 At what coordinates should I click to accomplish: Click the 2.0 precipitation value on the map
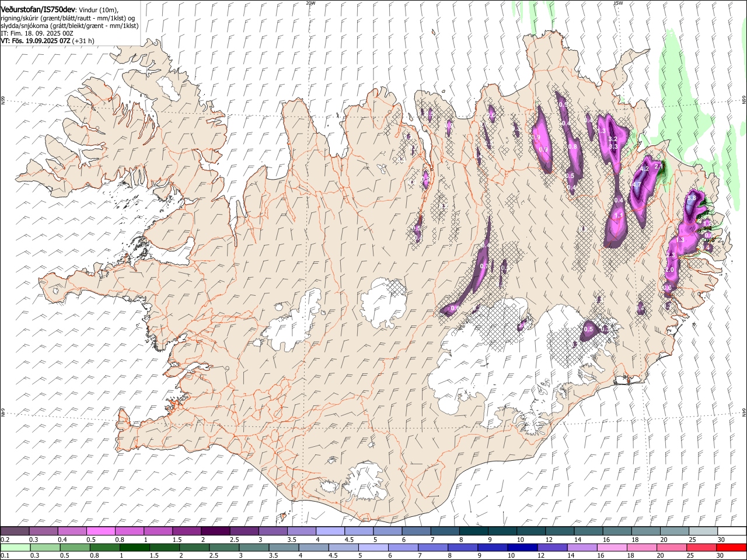pos(669,270)
